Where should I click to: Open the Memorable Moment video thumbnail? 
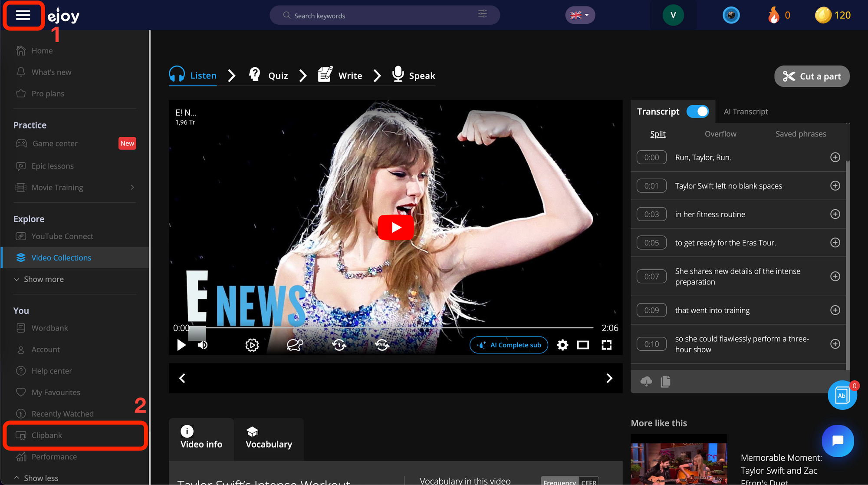pos(679,460)
